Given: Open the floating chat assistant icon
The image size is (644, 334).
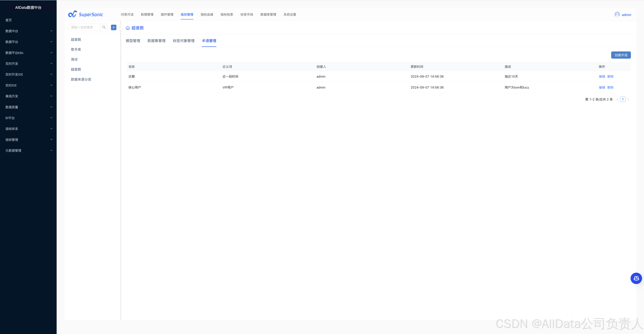Looking at the screenshot, I should pos(636,278).
